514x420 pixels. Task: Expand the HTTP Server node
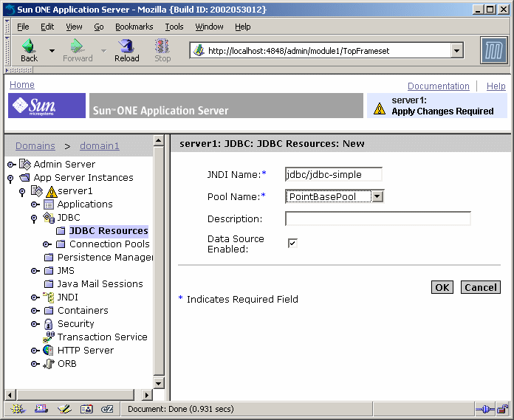click(x=35, y=351)
